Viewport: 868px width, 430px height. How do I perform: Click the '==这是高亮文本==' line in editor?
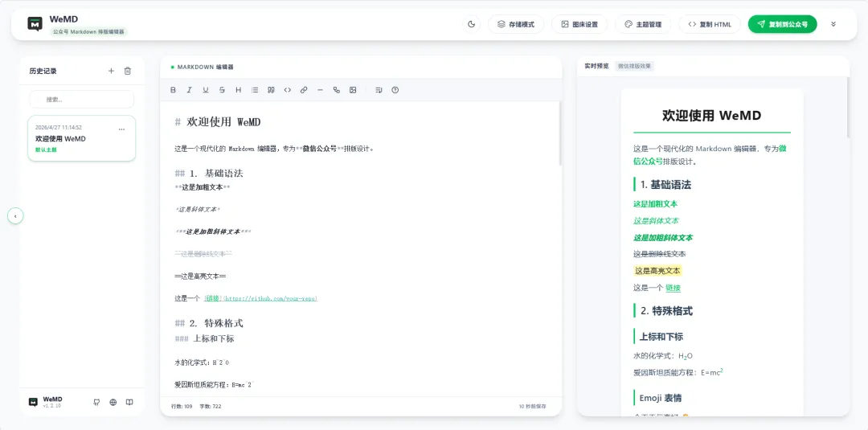click(x=200, y=276)
